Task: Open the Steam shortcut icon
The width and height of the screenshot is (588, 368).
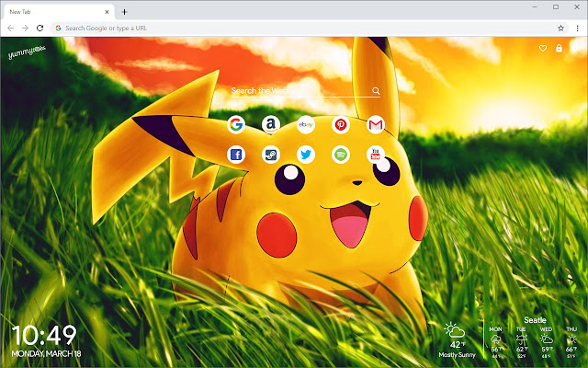Action: click(271, 155)
